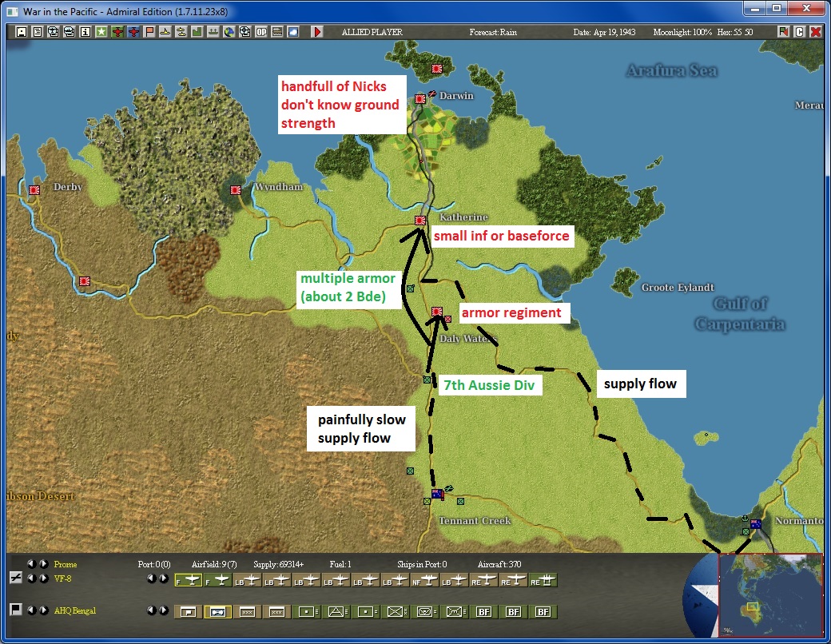This screenshot has width=831, height=644.
Task: Click the 'C' icon in top-right bar
Action: (799, 32)
